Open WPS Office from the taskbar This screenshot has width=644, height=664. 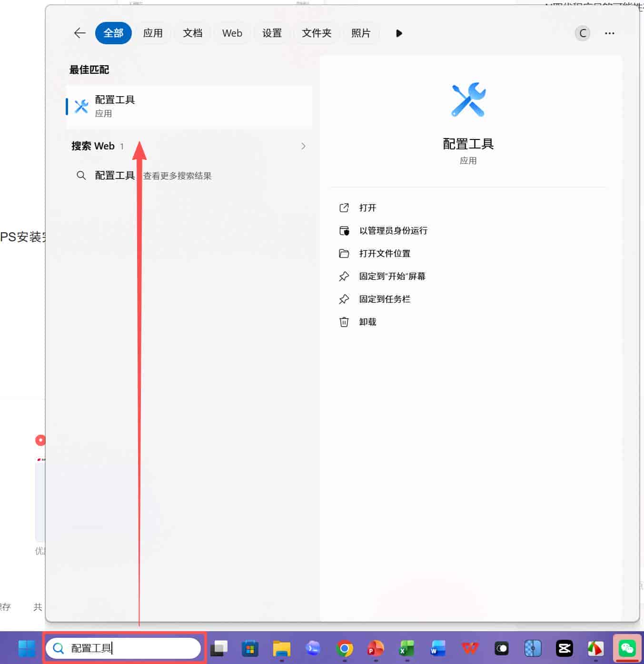pyautogui.click(x=470, y=648)
